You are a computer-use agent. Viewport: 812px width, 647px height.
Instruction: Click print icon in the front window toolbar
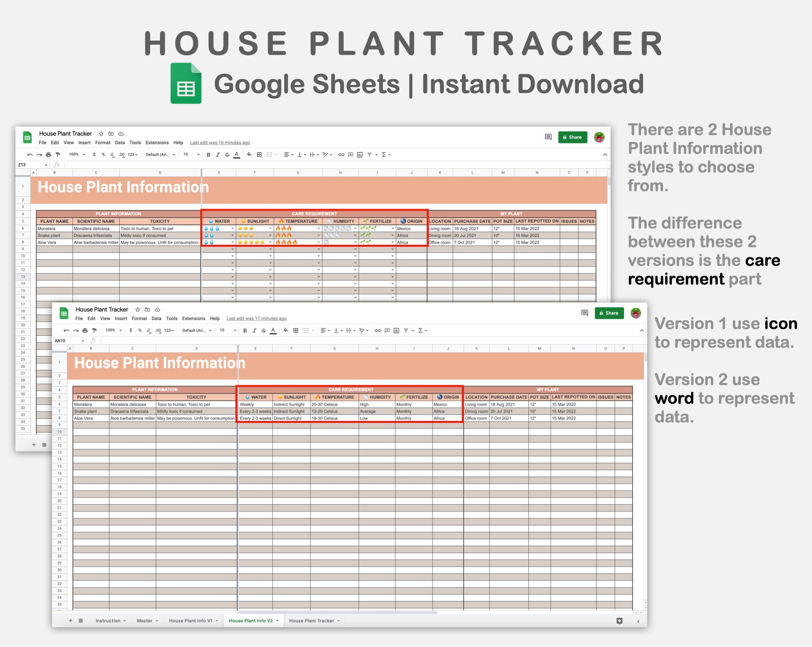point(85,331)
